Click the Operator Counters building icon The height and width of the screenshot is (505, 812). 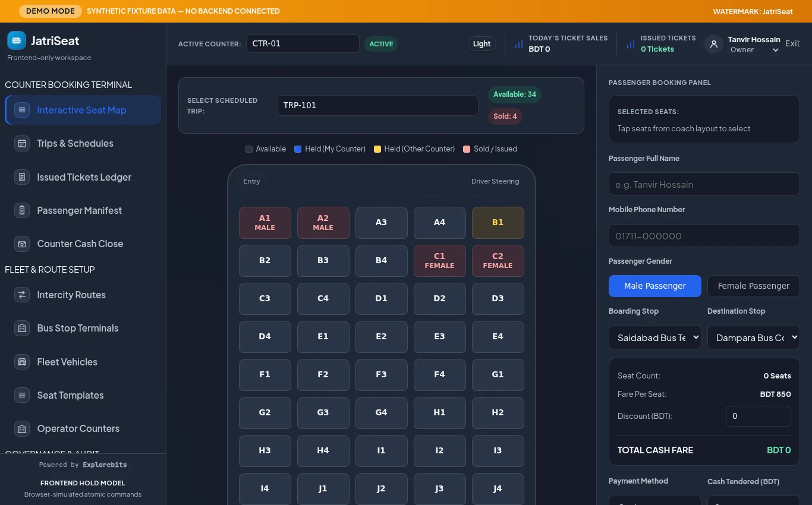click(22, 428)
